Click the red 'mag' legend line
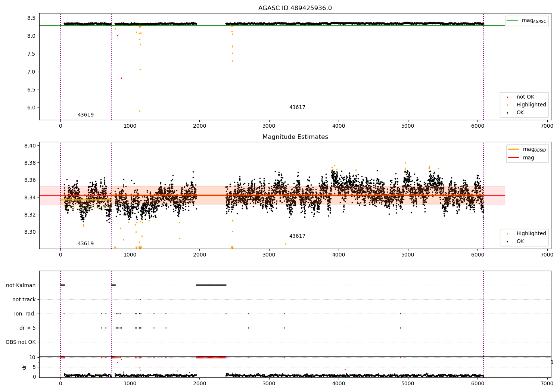 coord(514,158)
